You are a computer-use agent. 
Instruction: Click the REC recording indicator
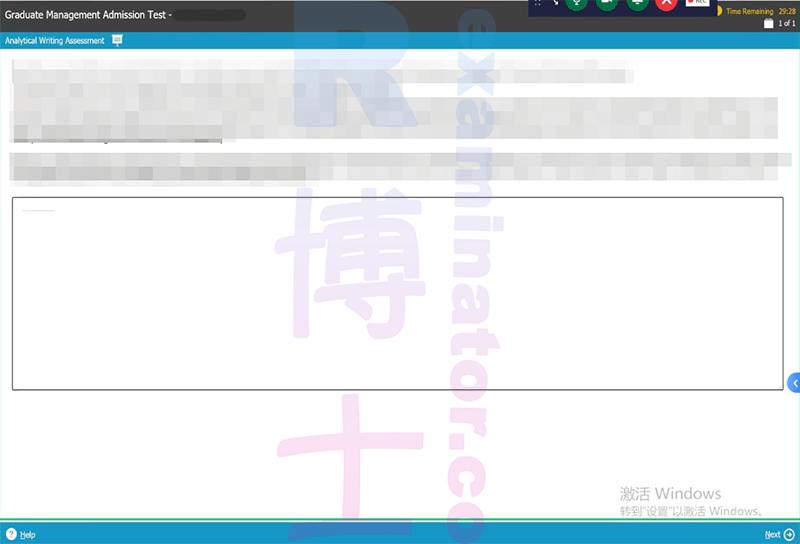tap(697, 3)
